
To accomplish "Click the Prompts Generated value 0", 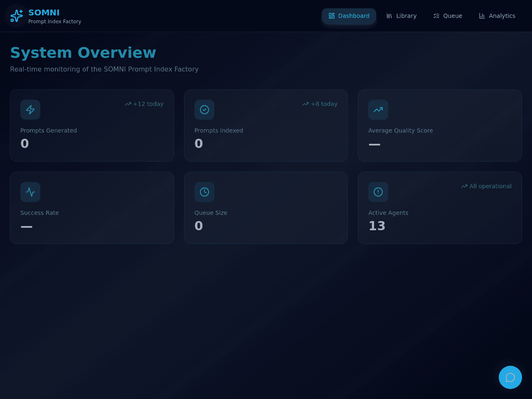I will (25, 144).
